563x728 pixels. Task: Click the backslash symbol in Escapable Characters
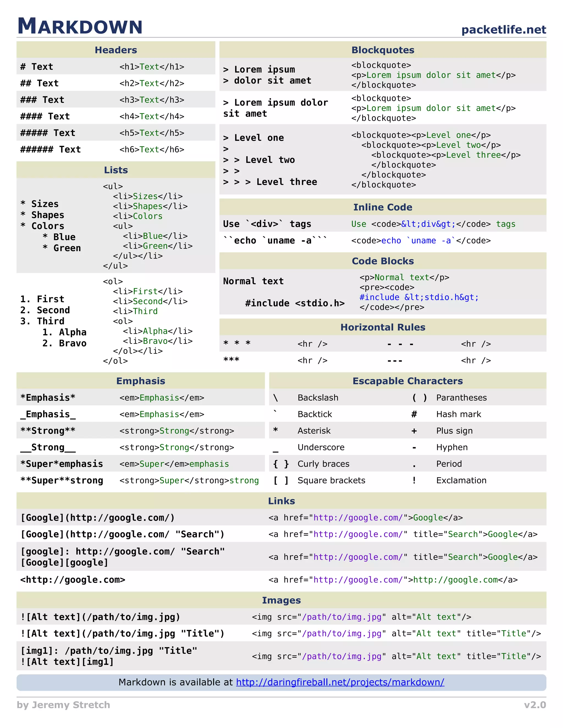click(275, 398)
